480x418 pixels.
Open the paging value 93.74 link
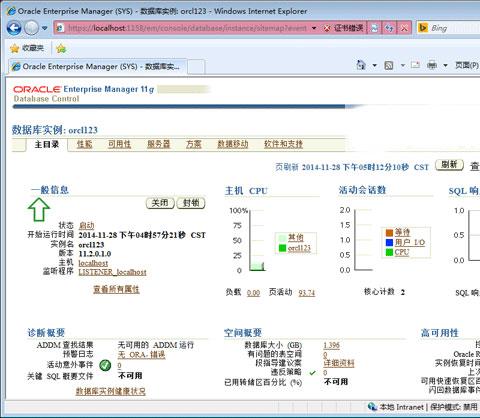click(x=306, y=293)
